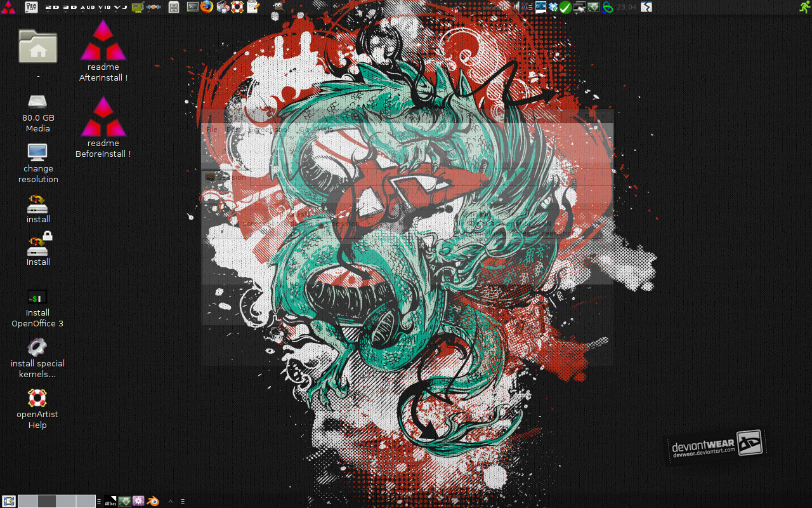
Task: Launch the terminal from the top panel
Action: [x=193, y=6]
